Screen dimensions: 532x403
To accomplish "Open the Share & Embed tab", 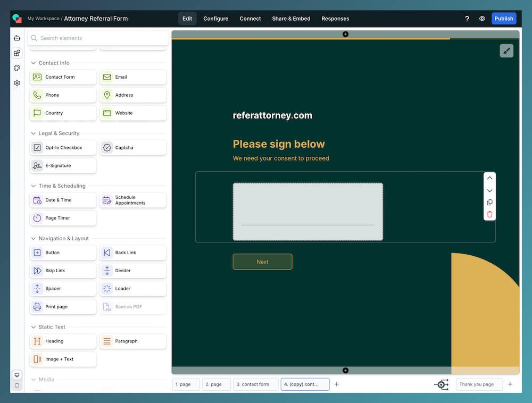I will [291, 18].
